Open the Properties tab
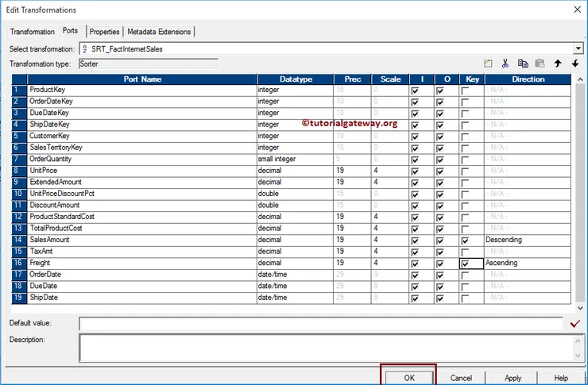Image resolution: width=588 pixels, height=385 pixels. click(x=104, y=32)
